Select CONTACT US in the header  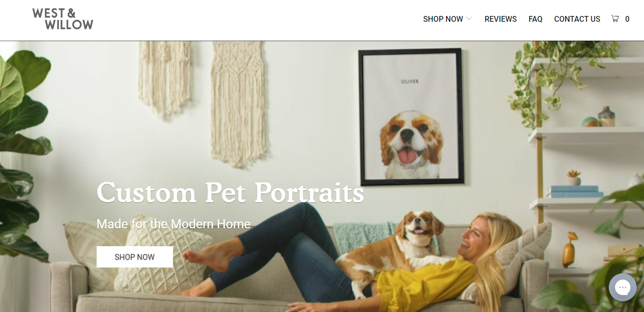pos(577,19)
